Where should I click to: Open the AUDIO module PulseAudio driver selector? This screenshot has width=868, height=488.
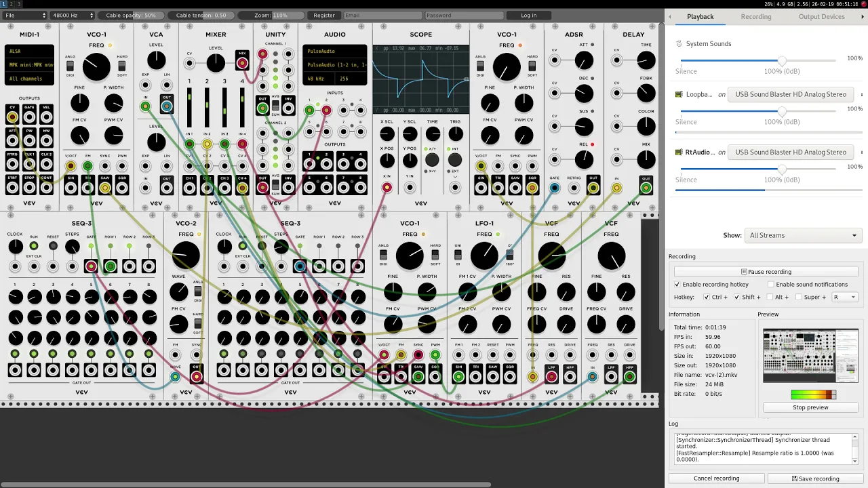pos(335,51)
